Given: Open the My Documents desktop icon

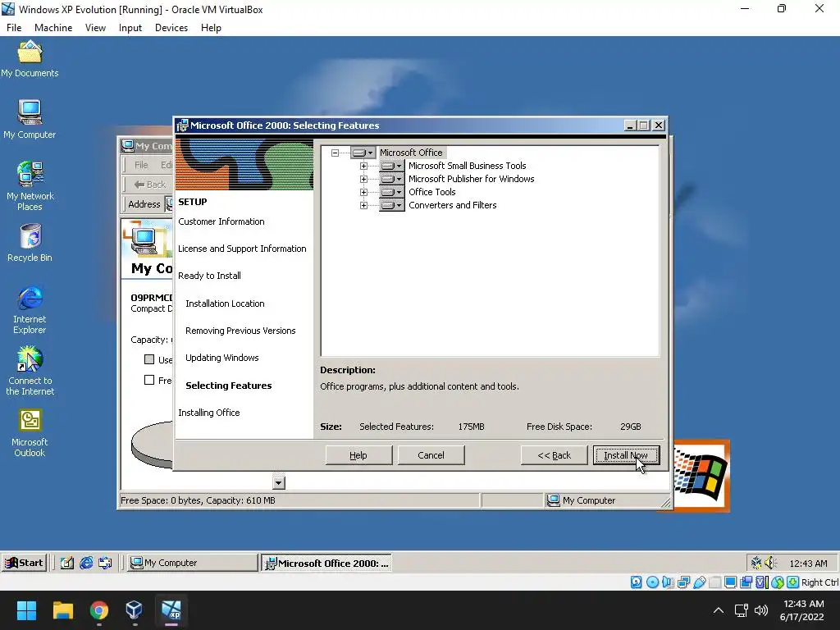Looking at the screenshot, I should (30, 59).
